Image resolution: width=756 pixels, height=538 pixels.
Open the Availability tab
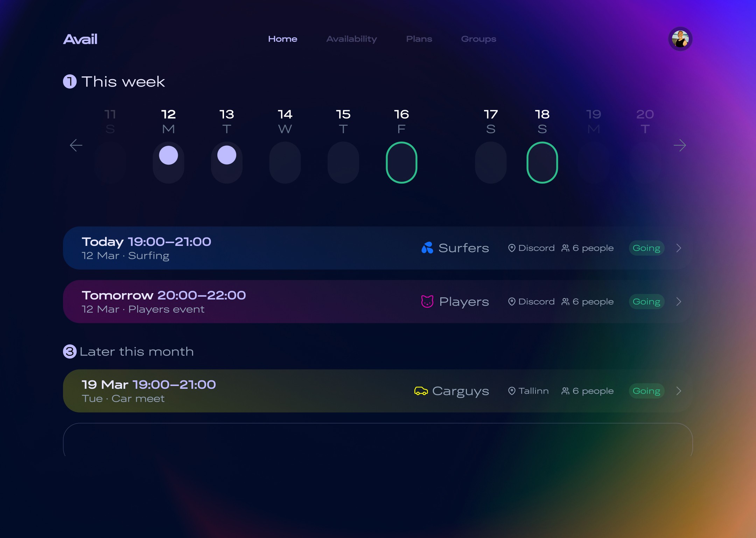(351, 39)
